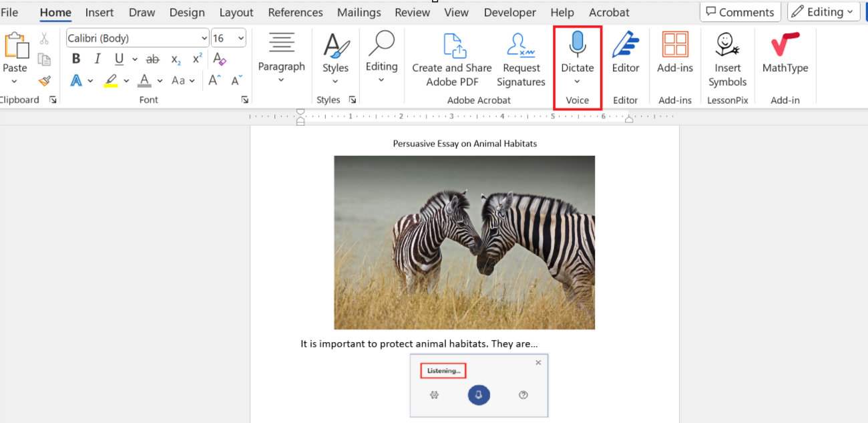Open the File menu

(9, 12)
